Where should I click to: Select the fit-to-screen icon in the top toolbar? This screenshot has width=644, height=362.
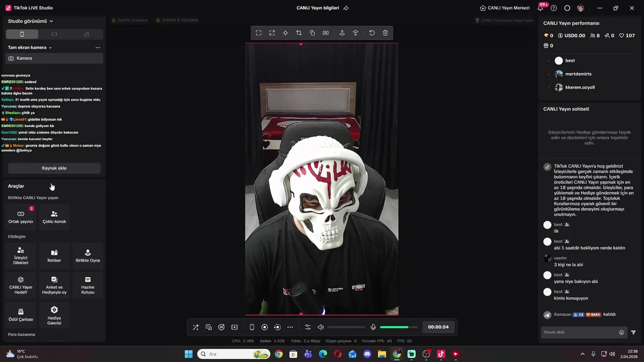[259, 33]
